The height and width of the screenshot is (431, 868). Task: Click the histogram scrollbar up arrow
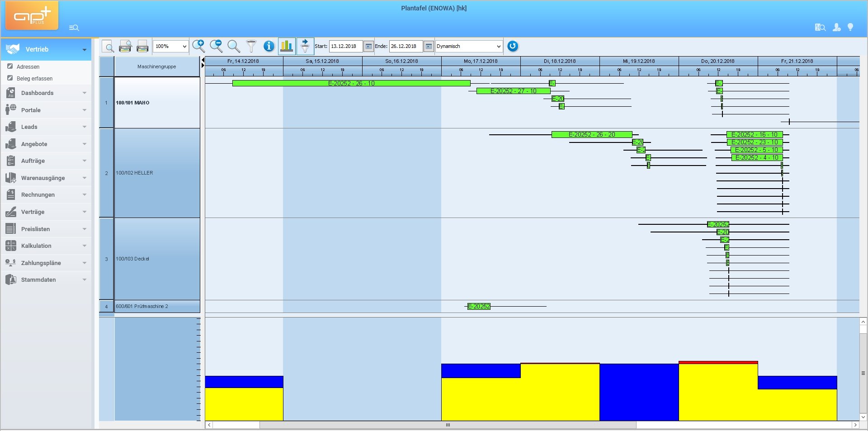(x=863, y=322)
